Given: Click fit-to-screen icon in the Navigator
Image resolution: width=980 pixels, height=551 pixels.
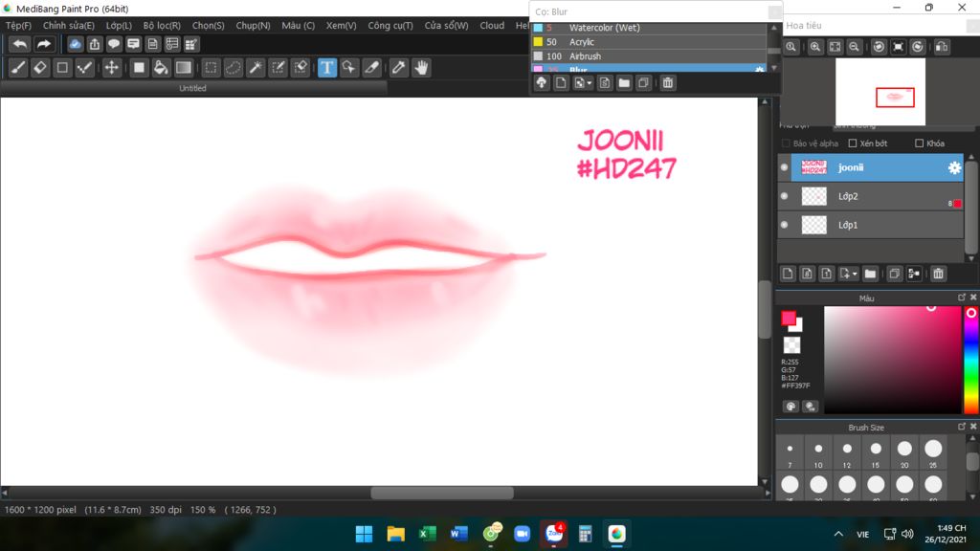Looking at the screenshot, I should 835,47.
